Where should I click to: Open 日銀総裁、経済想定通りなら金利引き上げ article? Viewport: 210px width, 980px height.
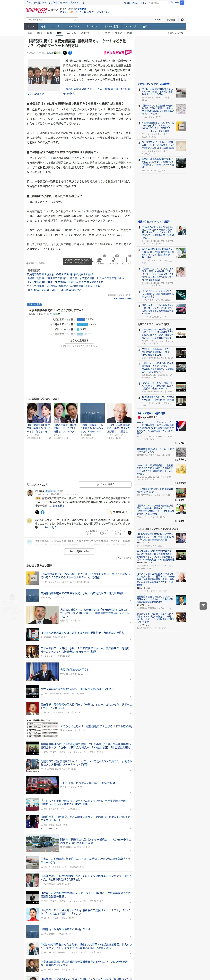click(66, 929)
